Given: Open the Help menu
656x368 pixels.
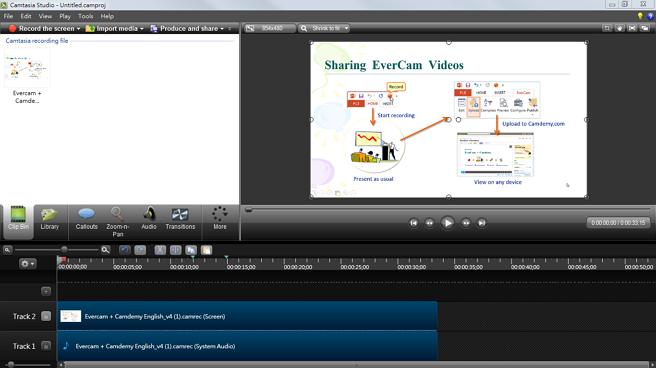Looking at the screenshot, I should 107,16.
